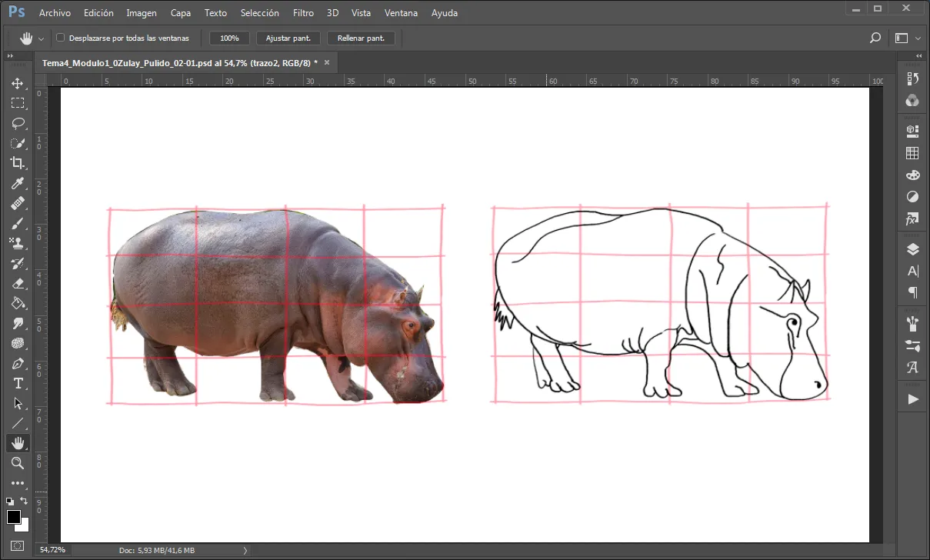This screenshot has height=560, width=930.
Task: Open the Archivo menu
Action: (x=55, y=13)
